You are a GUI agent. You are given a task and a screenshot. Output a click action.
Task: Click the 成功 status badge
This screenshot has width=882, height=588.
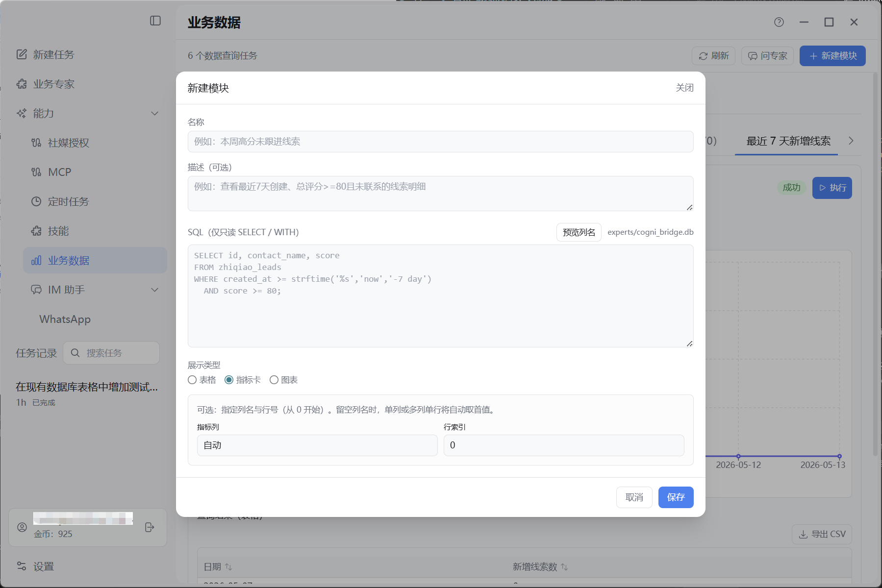[x=791, y=188]
